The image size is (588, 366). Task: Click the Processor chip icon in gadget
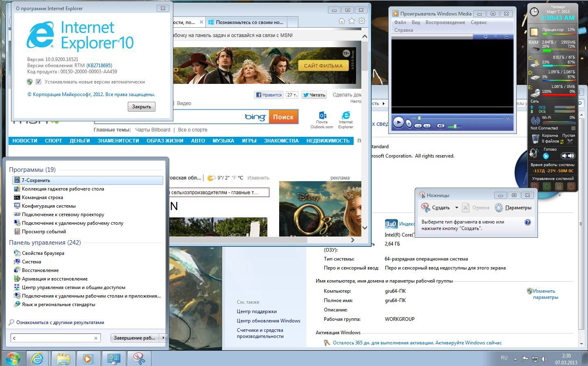(x=534, y=32)
